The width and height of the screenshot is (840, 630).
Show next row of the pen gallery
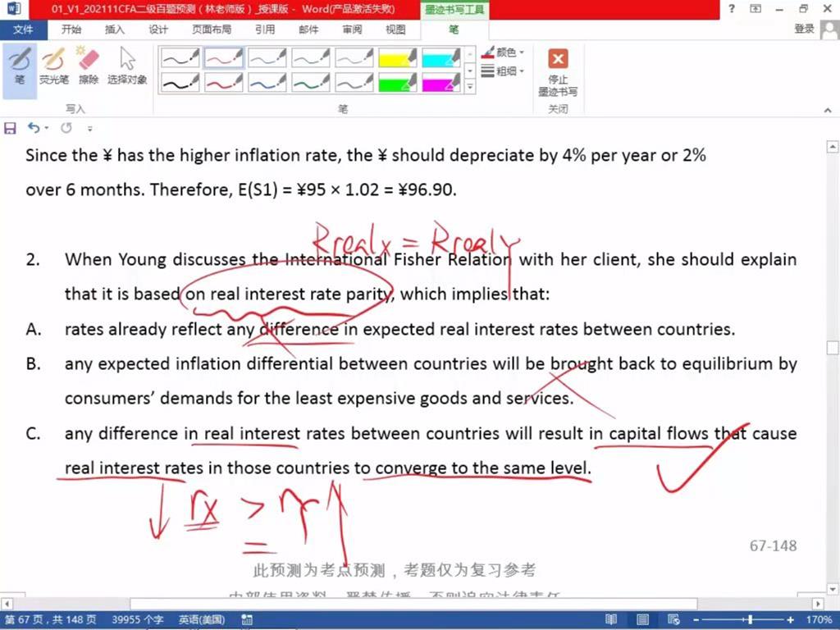(x=470, y=71)
